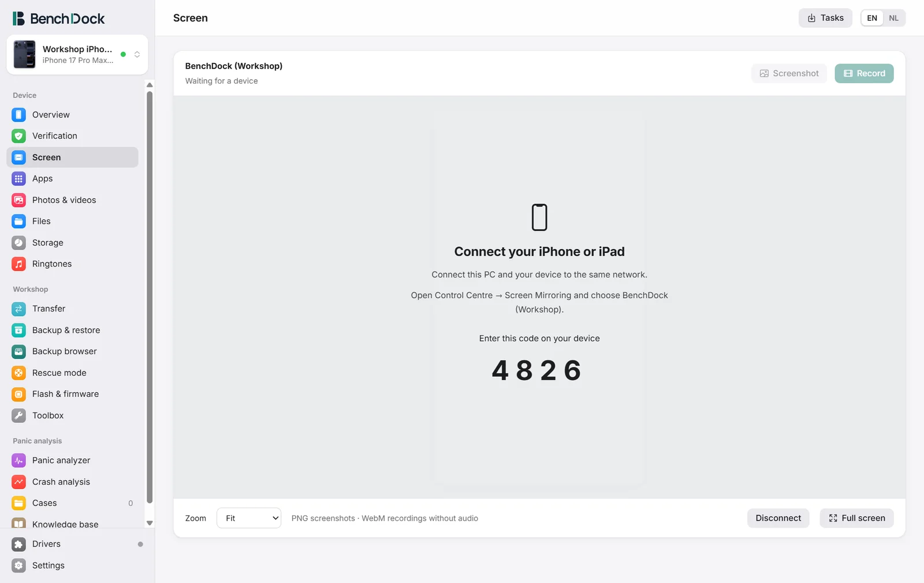Click the Screenshot button

(x=789, y=73)
